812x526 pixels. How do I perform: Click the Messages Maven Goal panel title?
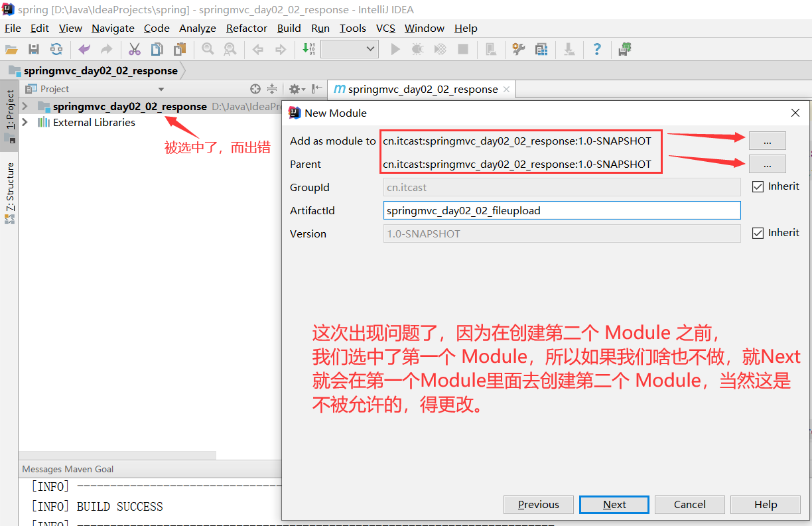pyautogui.click(x=68, y=469)
